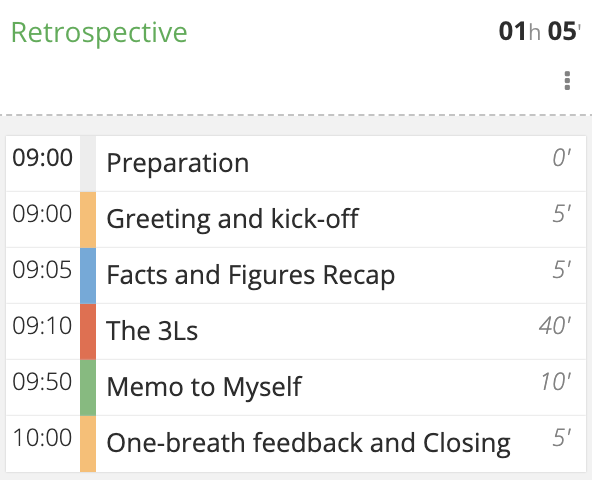Click the orange color bar of Closing block

(88, 444)
